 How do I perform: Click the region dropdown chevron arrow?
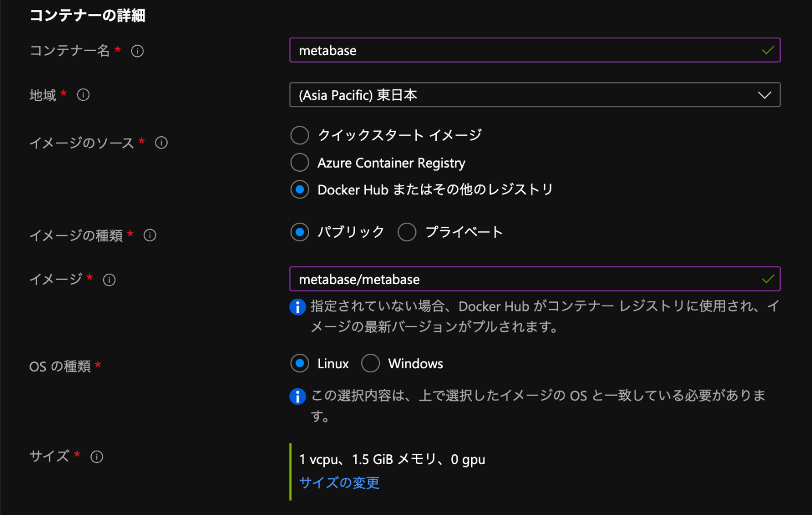tap(764, 95)
